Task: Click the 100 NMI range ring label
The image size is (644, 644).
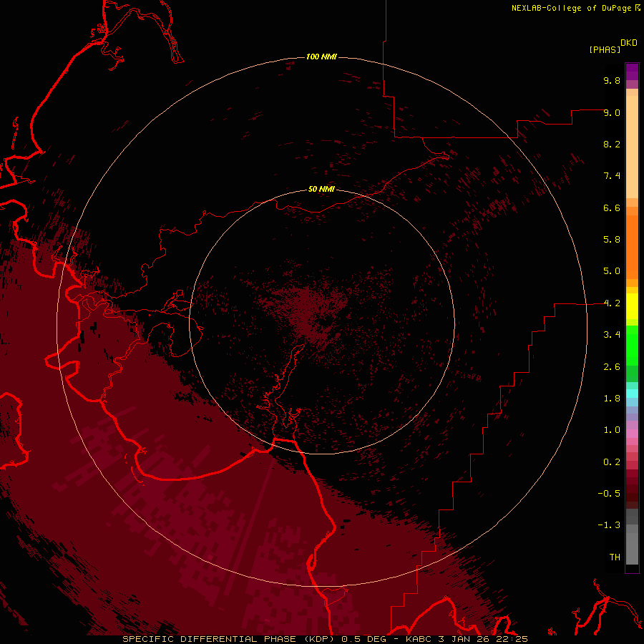Action: coord(321,57)
